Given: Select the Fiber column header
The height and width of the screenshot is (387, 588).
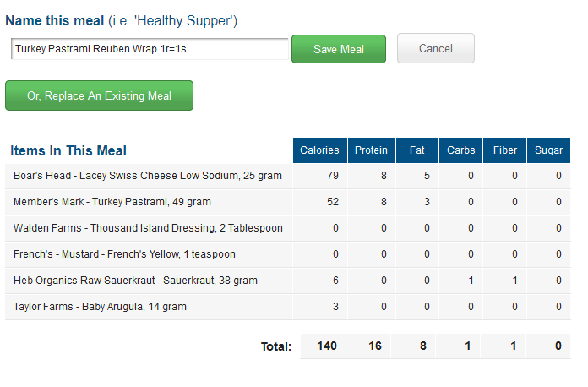Looking at the screenshot, I should [x=504, y=150].
